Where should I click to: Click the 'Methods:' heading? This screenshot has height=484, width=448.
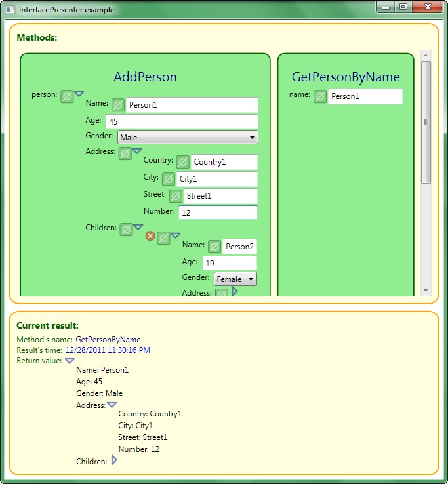point(37,37)
